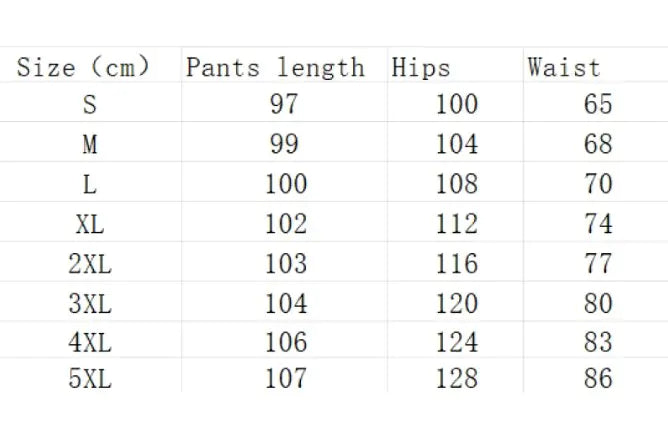
Task: Select the waist value 86
Action: click(x=598, y=380)
